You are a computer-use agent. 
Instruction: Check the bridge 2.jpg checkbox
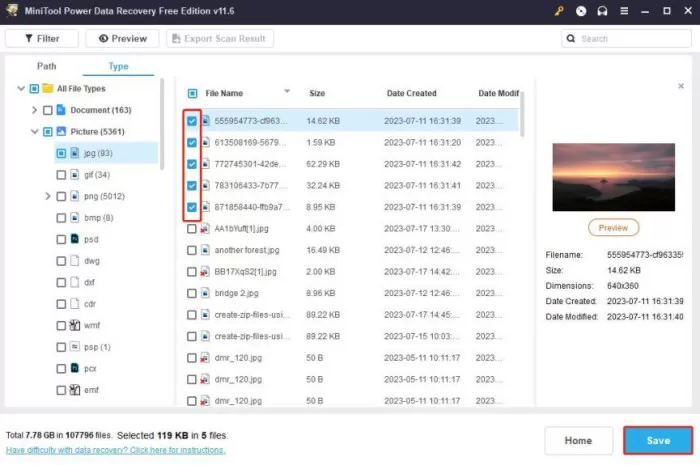192,293
